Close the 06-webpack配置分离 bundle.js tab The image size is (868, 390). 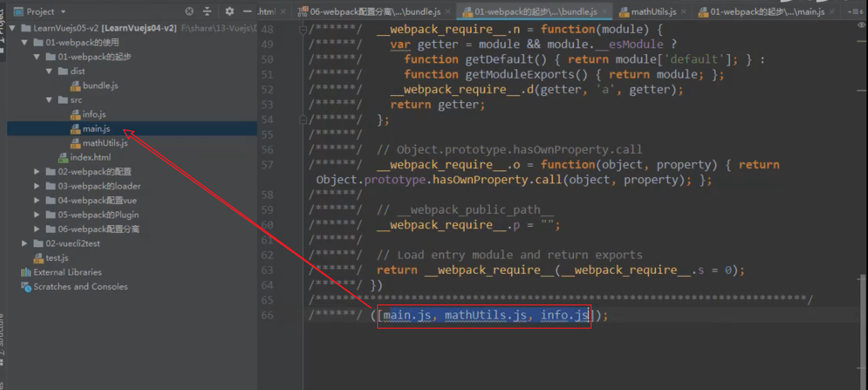point(448,12)
